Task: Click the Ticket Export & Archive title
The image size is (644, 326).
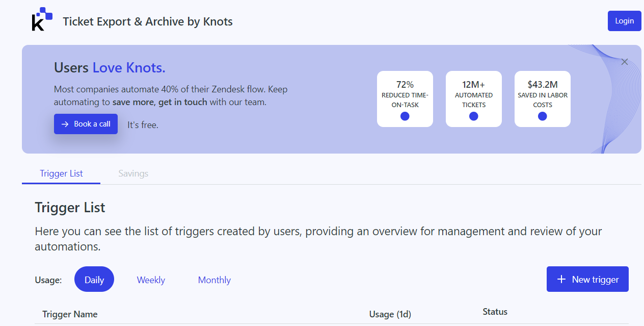Action: pos(148,21)
